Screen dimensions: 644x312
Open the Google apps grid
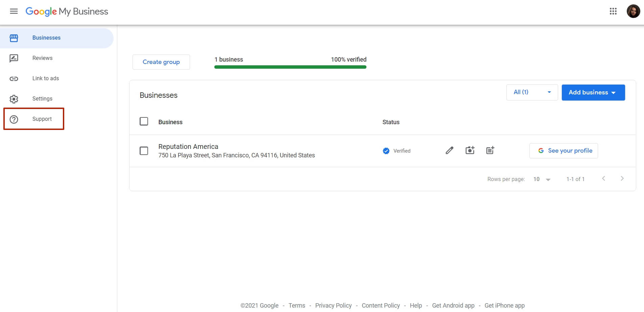pyautogui.click(x=613, y=12)
